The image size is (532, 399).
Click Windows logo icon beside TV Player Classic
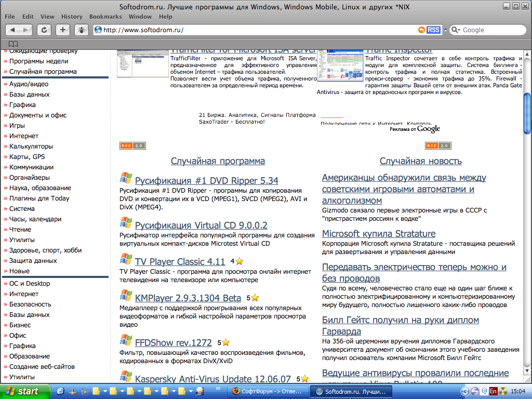pyautogui.click(x=126, y=259)
